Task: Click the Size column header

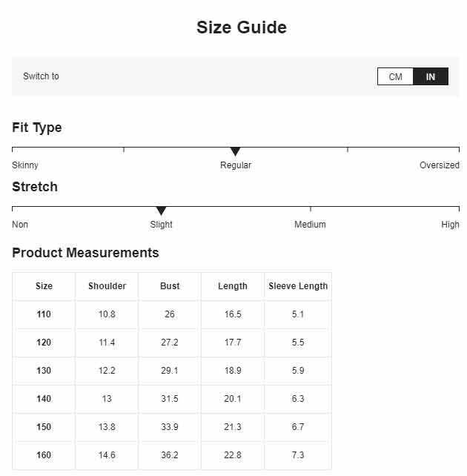Action: 44,286
